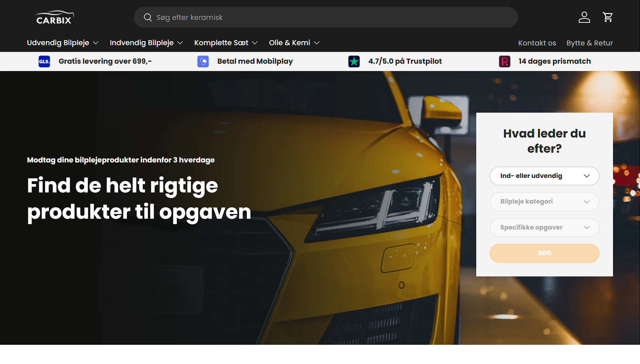This screenshot has width=640, height=364.
Task: Open Bytte & Retur link
Action: (x=589, y=43)
